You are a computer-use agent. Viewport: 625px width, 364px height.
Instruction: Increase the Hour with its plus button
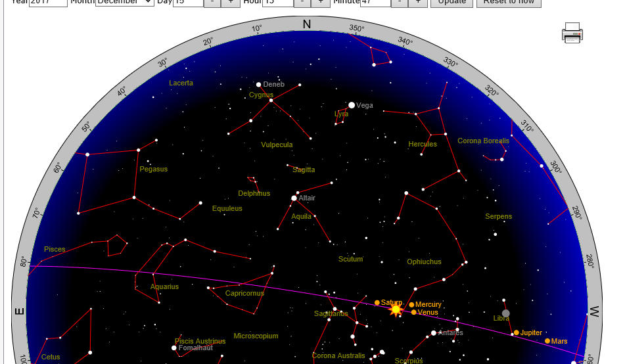click(x=320, y=2)
